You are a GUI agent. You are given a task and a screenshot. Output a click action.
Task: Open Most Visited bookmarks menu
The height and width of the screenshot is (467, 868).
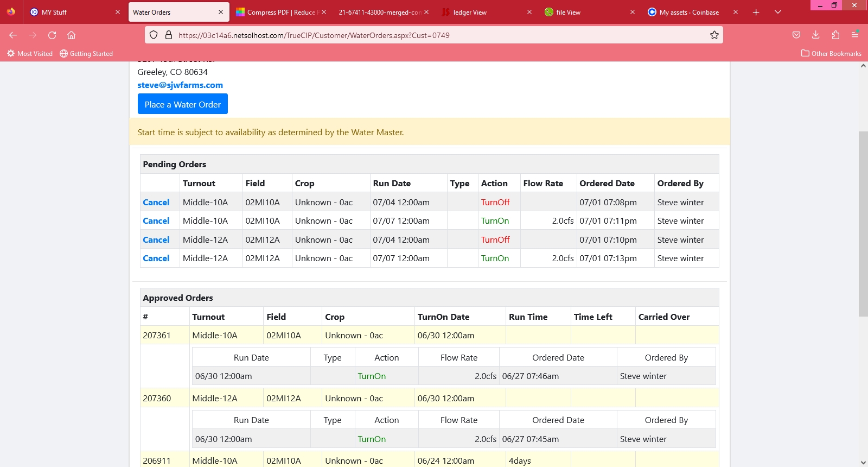coord(30,54)
